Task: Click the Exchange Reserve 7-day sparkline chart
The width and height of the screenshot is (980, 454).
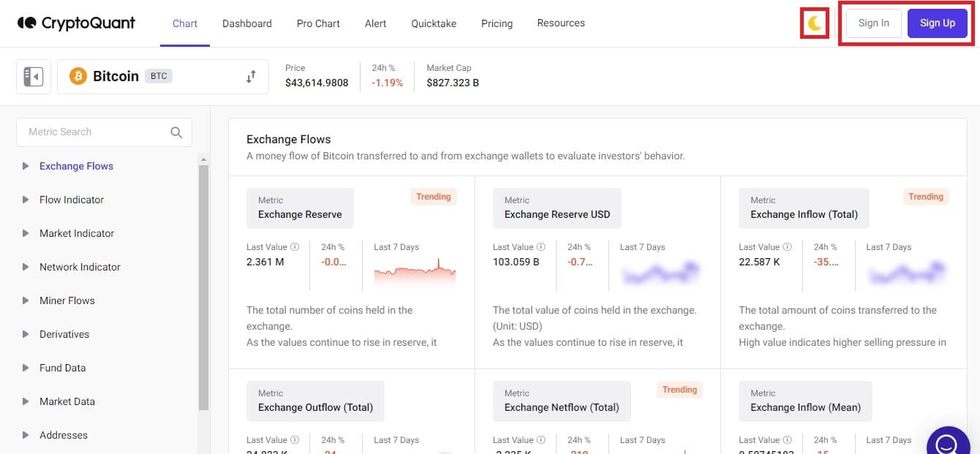Action: pos(415,270)
